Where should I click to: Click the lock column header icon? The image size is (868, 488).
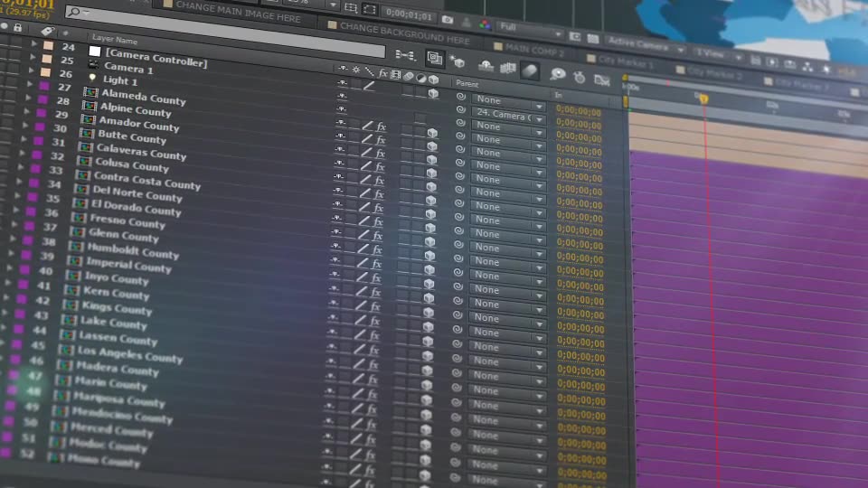click(18, 27)
